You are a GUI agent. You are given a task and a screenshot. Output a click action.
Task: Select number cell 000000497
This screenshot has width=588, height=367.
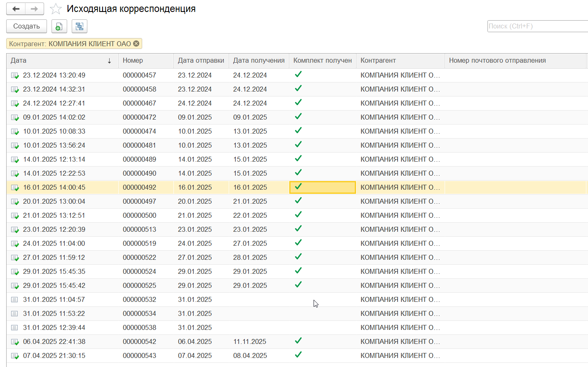[139, 201]
